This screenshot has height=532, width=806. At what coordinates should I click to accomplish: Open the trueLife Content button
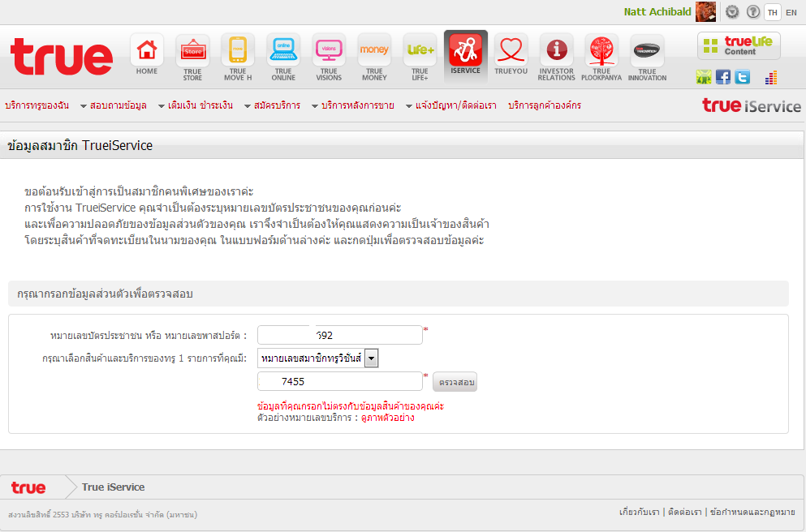point(739,45)
